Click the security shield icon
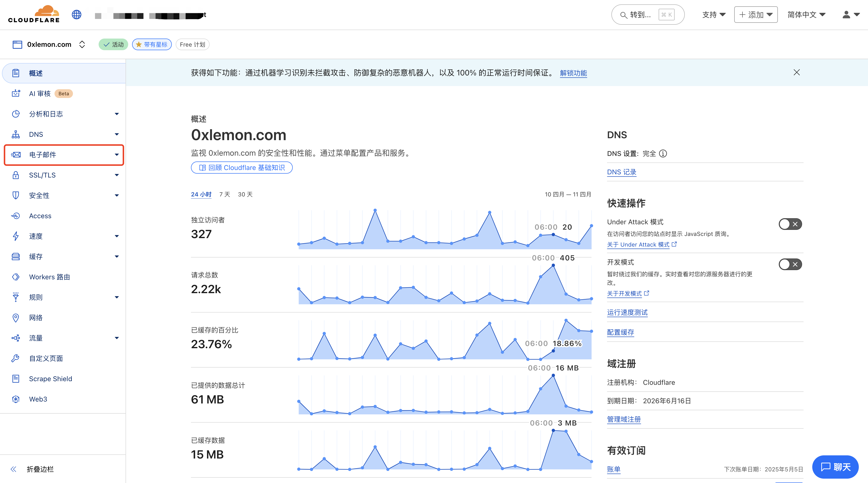The image size is (868, 483). coord(16,195)
